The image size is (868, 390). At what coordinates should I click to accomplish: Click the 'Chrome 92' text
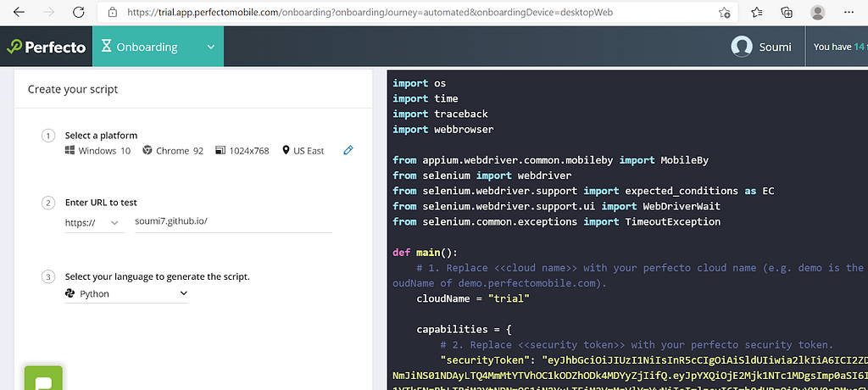coord(180,151)
